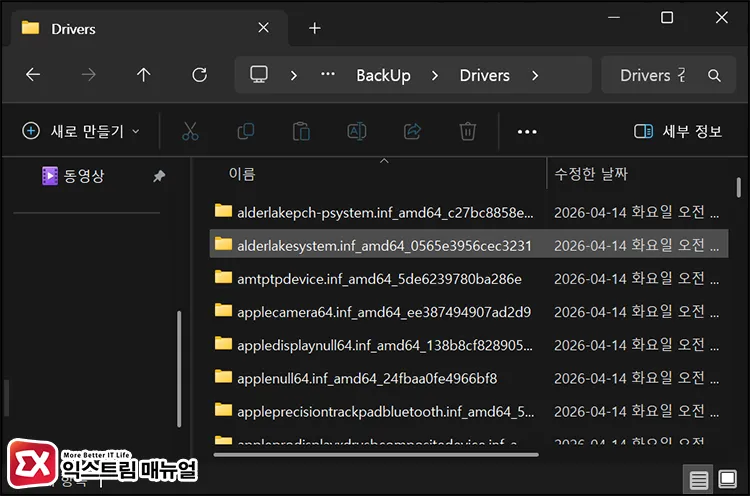This screenshot has height=496, width=750.
Task: Click date cell of alderlakepch-psystem.inf row
Action: [x=636, y=212]
